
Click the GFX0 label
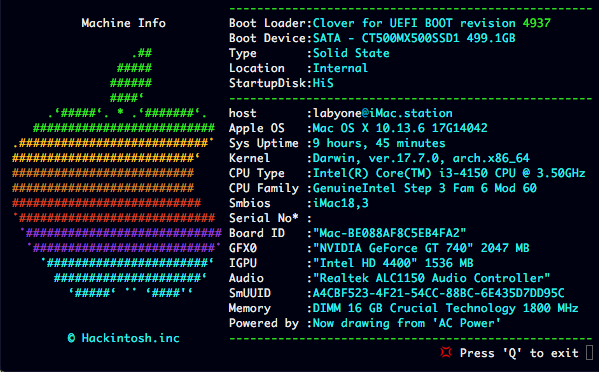pos(243,248)
